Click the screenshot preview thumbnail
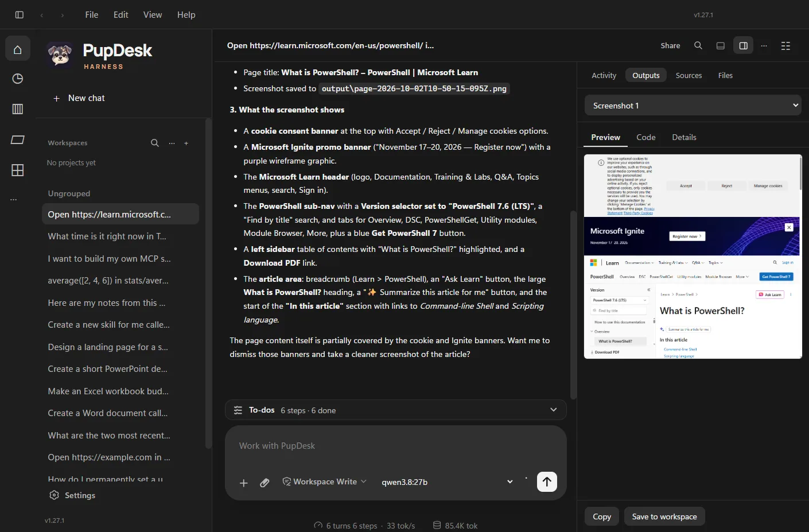 coord(693,257)
